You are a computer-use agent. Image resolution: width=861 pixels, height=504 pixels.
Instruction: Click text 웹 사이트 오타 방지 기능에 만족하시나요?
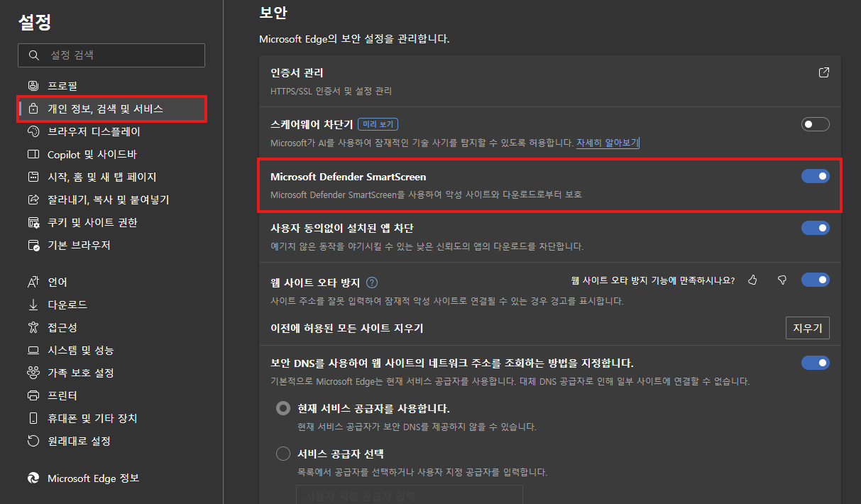[x=653, y=280]
